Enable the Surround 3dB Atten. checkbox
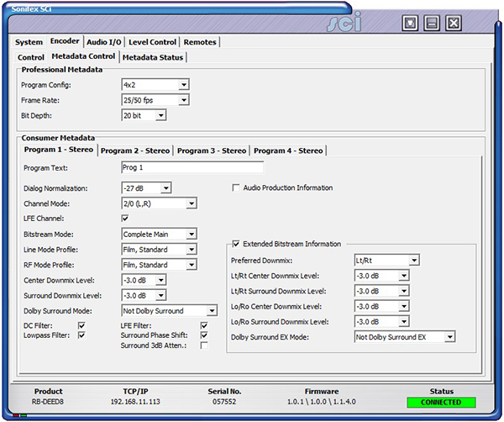This screenshot has width=504, height=422. pyautogui.click(x=204, y=346)
